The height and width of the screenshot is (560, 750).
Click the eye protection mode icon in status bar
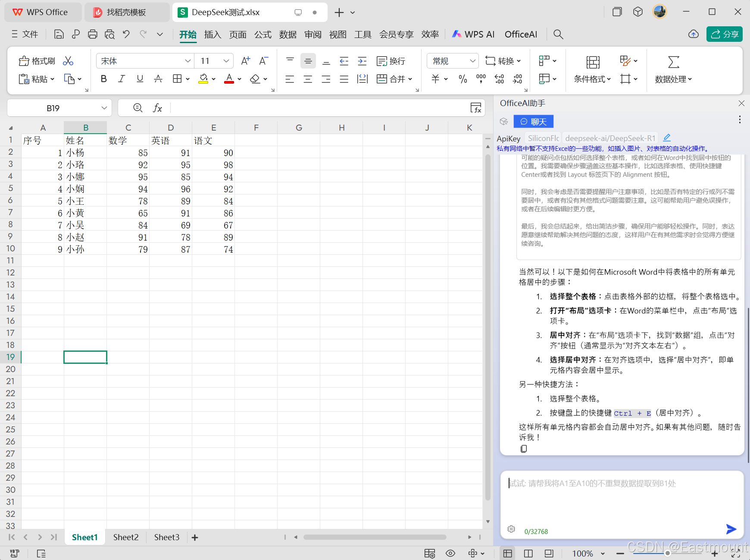[x=450, y=553]
